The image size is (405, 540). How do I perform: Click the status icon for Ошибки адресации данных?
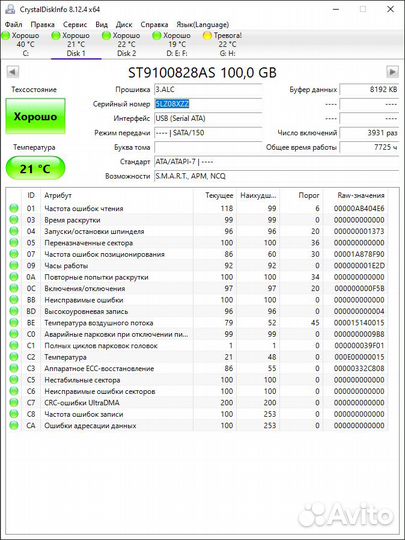pyautogui.click(x=14, y=425)
